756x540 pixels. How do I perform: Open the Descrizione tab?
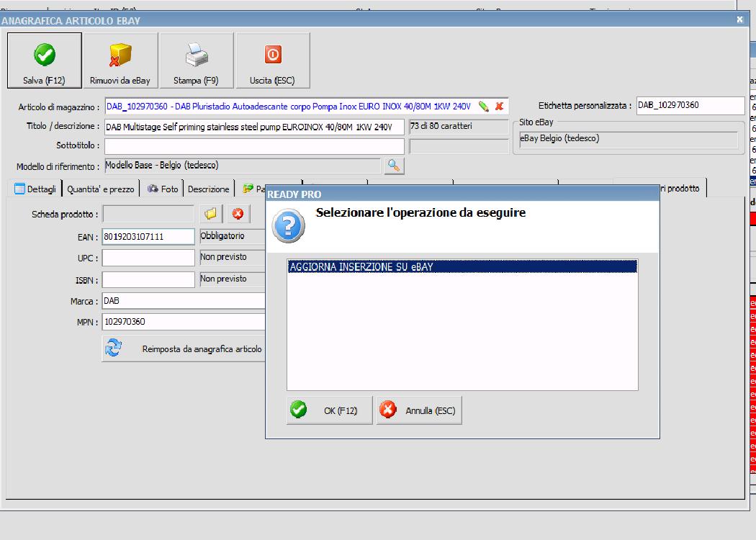pyautogui.click(x=208, y=189)
